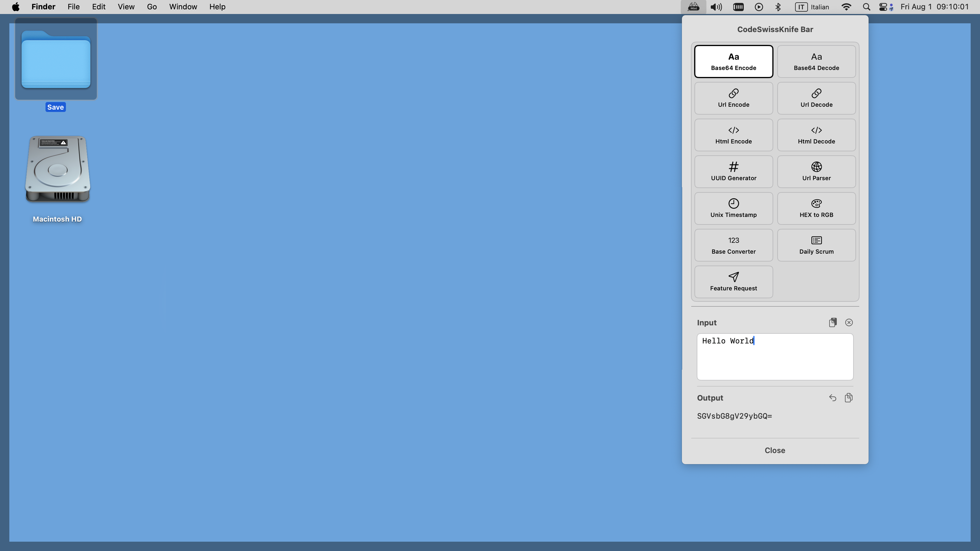Select the Save folder on desktop
This screenshot has height=551, width=980.
(x=56, y=59)
